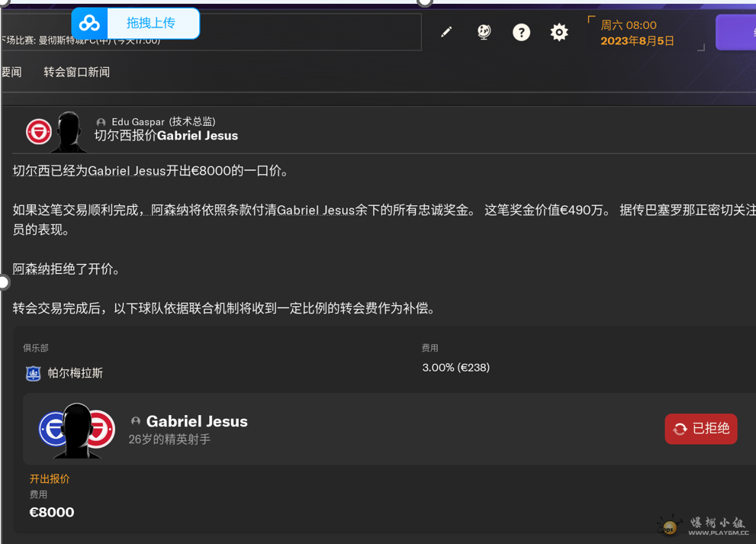Screen dimensions: 756x544
Task: Click the red 已拒绝 button
Action: click(x=701, y=429)
